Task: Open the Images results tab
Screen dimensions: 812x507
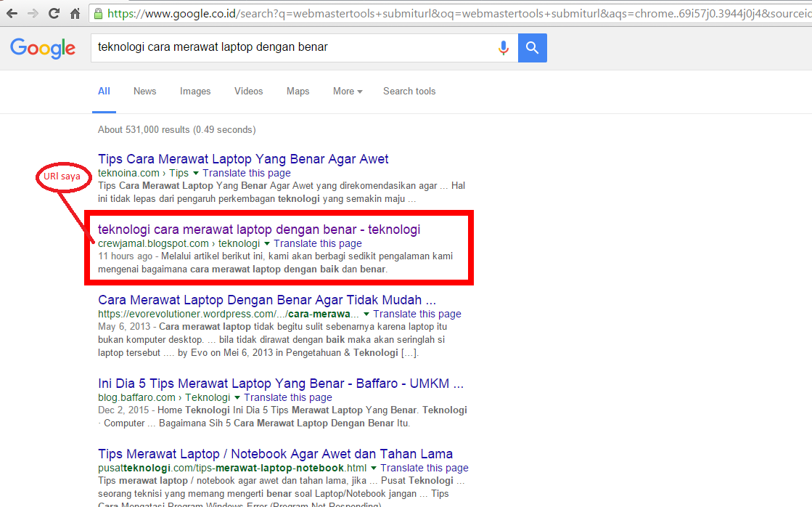Action: coord(195,92)
